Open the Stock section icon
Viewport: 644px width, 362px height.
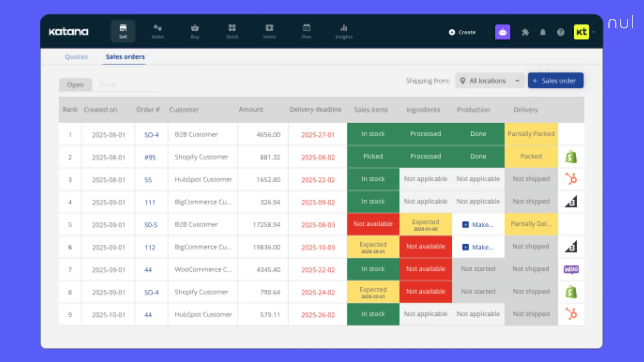pyautogui.click(x=232, y=28)
